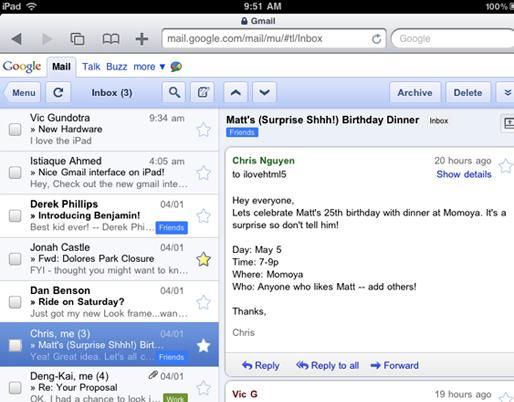Click the compose new message icon

pos(203,92)
